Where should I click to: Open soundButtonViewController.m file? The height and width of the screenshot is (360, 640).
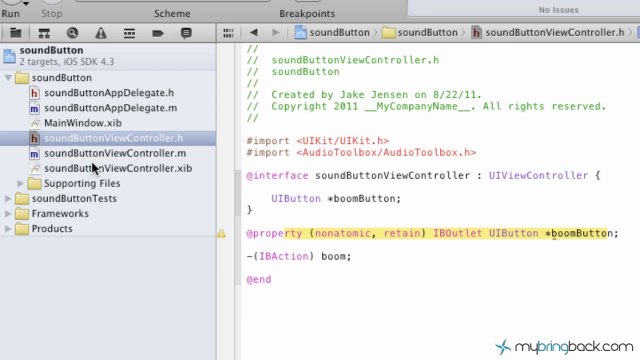pyautogui.click(x=115, y=153)
